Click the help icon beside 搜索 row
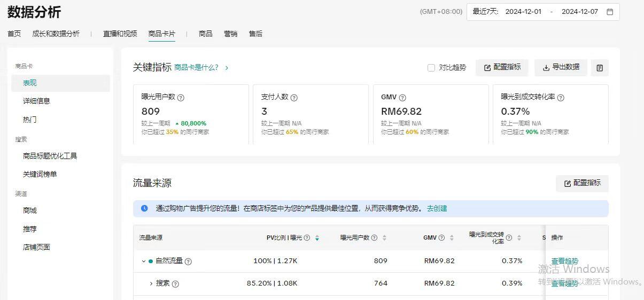 tap(175, 284)
